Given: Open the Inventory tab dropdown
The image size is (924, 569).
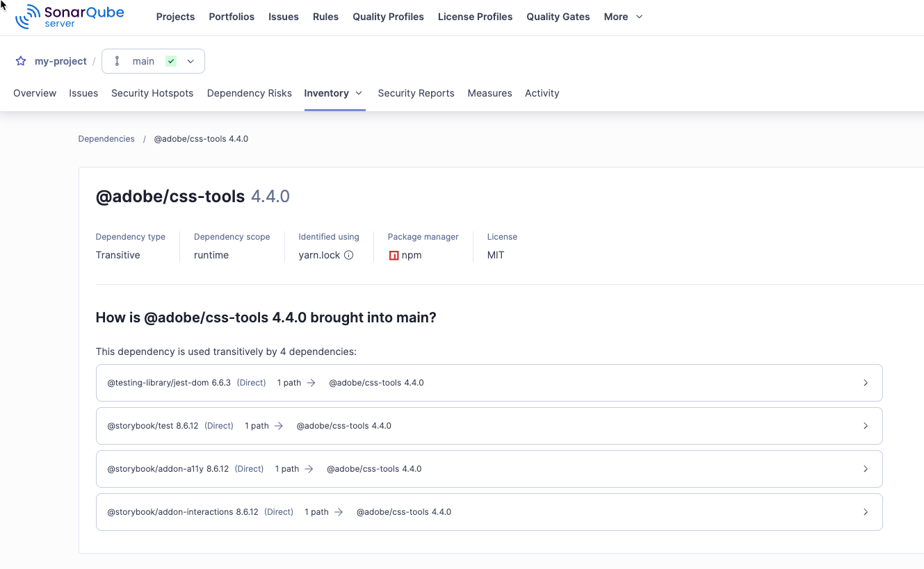Looking at the screenshot, I should point(359,93).
